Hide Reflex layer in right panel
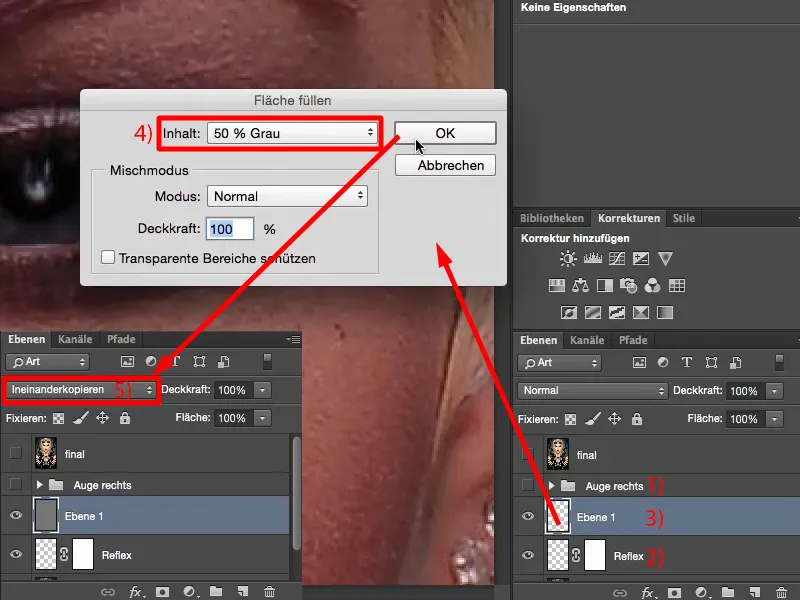Viewport: 800px width, 600px height. tap(528, 555)
